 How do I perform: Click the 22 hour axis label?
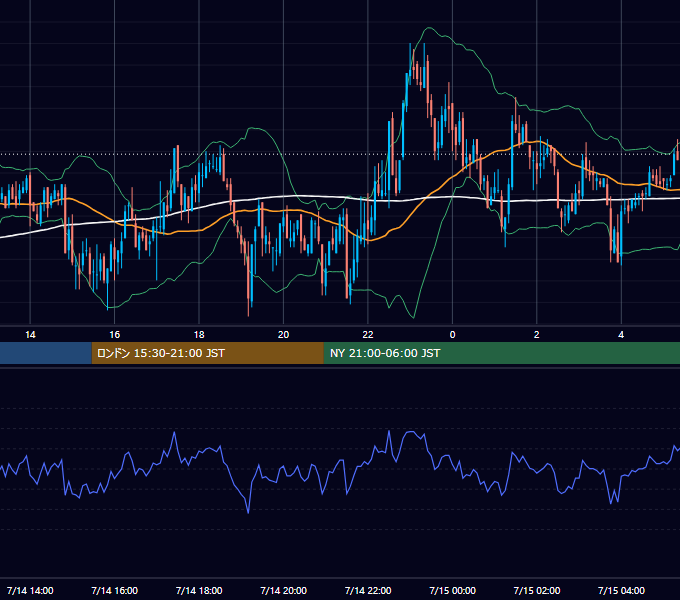[368, 335]
